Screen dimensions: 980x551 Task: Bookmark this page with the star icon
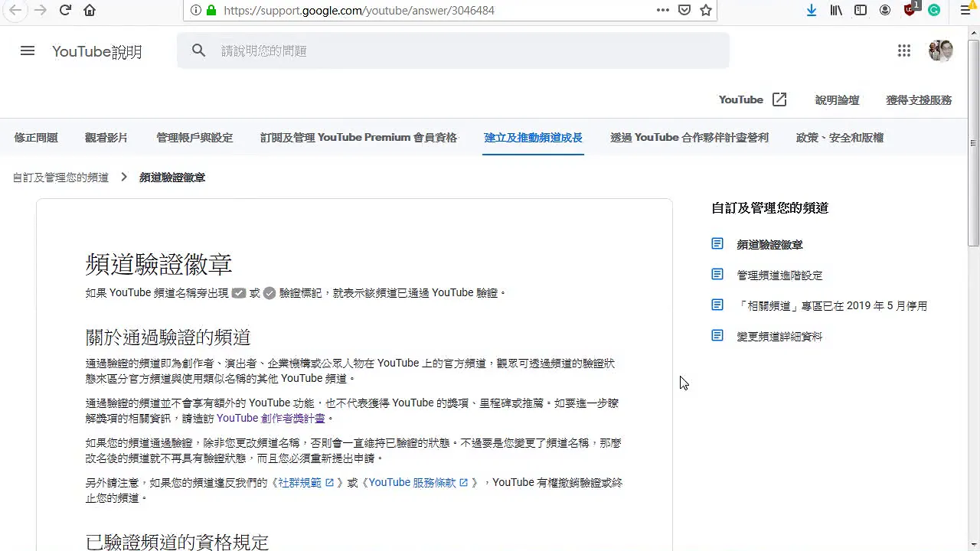(706, 10)
